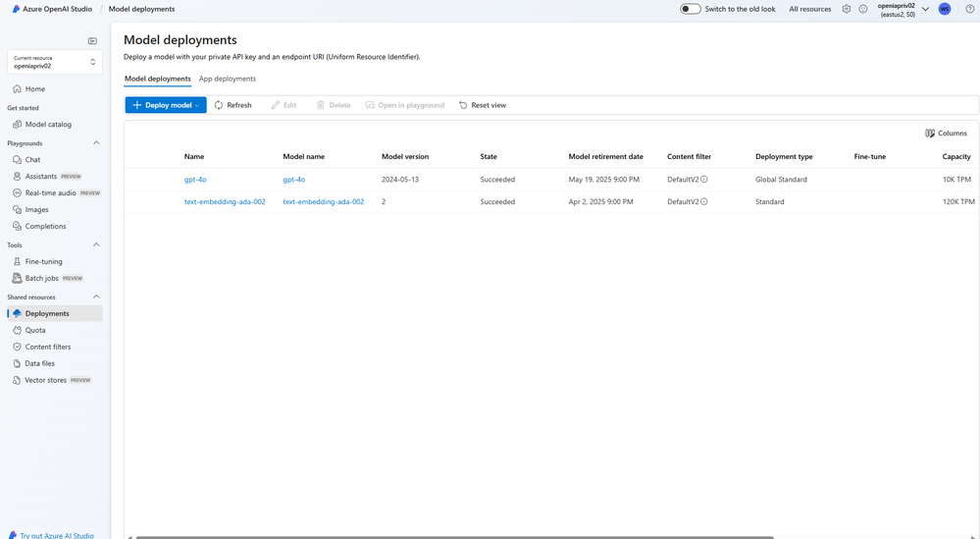Select Deployments in the sidebar
Viewport: 980px width, 539px height.
54,313
